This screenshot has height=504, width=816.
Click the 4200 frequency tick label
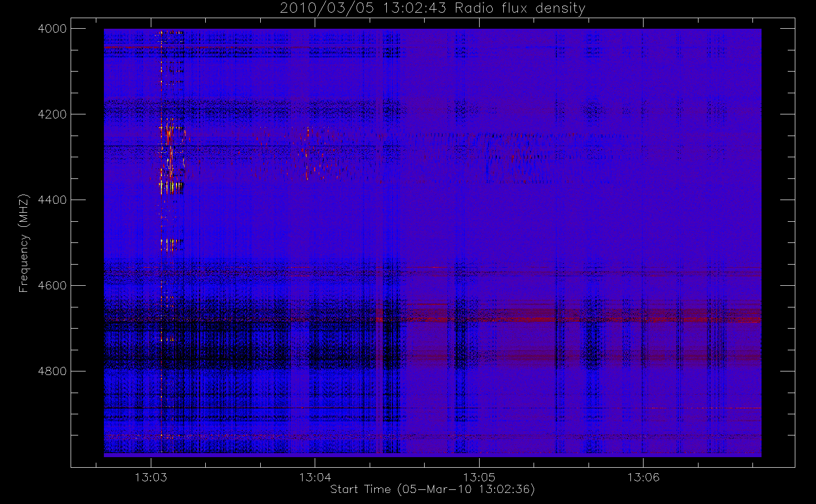52,114
